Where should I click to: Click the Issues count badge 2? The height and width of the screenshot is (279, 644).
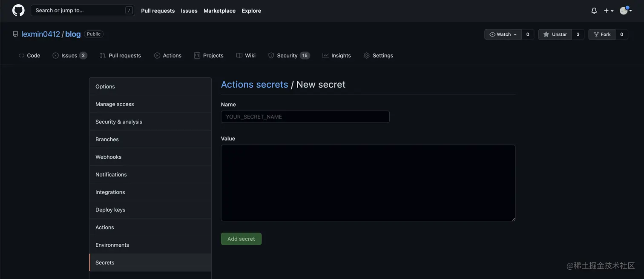pos(83,56)
